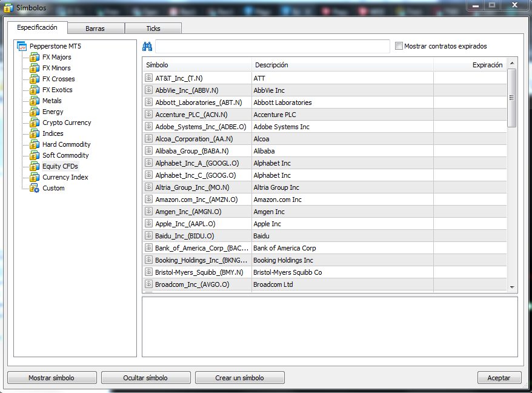This screenshot has width=532, height=393.
Task: Click the symbol icon beside Amazon.com_Inc_(AMZN.O)
Action: (x=148, y=199)
